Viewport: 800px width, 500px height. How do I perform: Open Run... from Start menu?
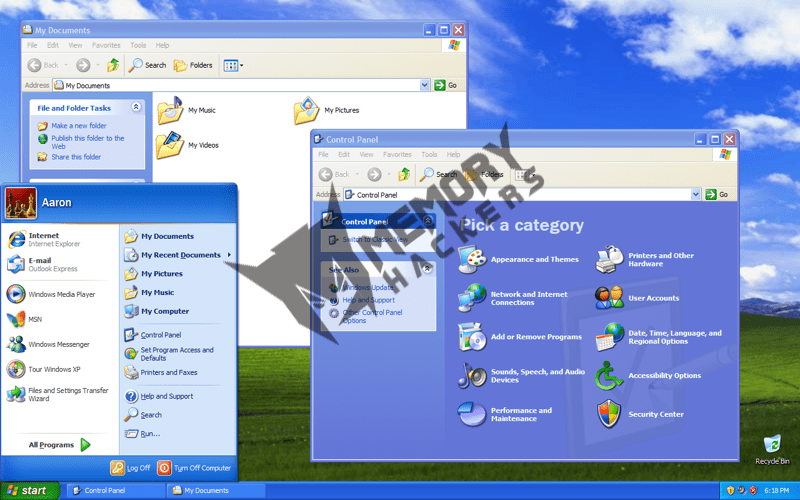[142, 434]
